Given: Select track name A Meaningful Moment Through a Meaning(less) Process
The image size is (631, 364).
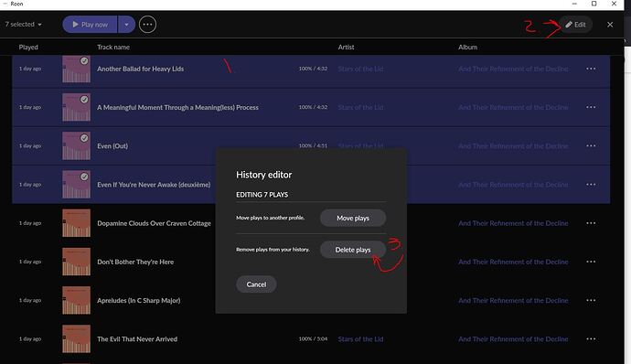Looking at the screenshot, I should [x=177, y=108].
